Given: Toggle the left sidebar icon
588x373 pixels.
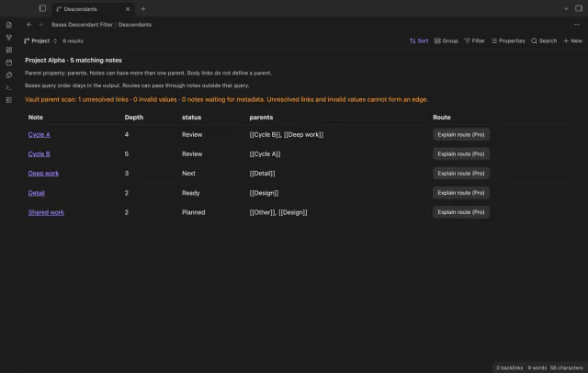Looking at the screenshot, I should [x=42, y=8].
